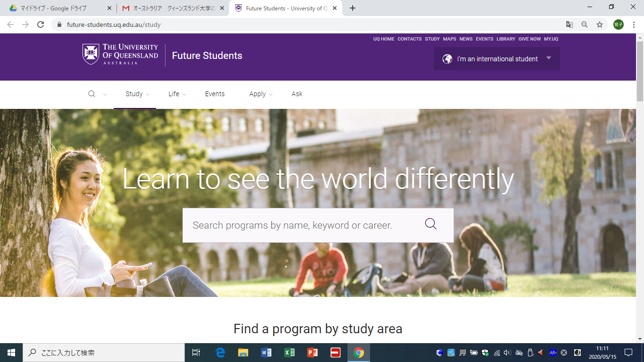The image size is (644, 362).
Task: Open the MAPS link
Action: click(450, 39)
